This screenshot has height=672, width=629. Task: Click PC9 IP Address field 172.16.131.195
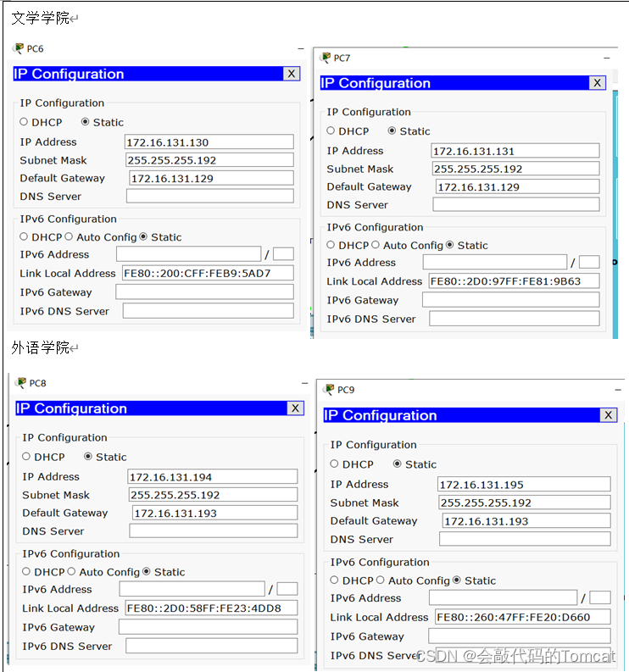(x=524, y=484)
